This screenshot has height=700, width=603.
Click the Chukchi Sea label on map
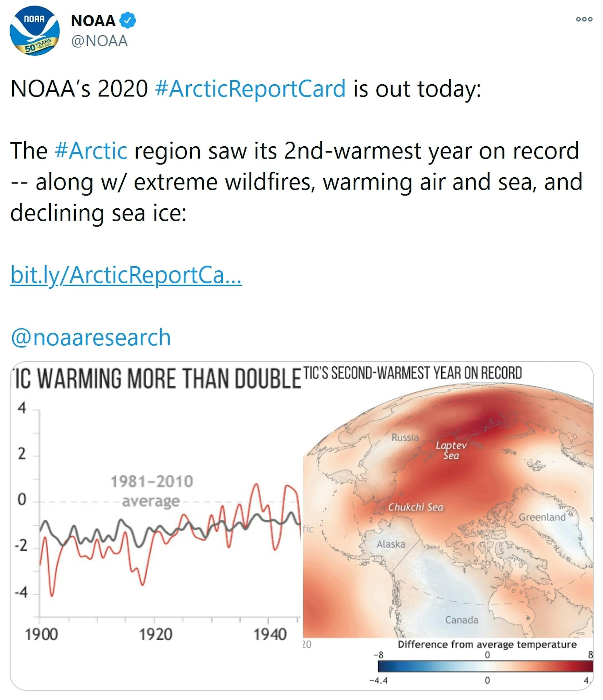(x=416, y=507)
